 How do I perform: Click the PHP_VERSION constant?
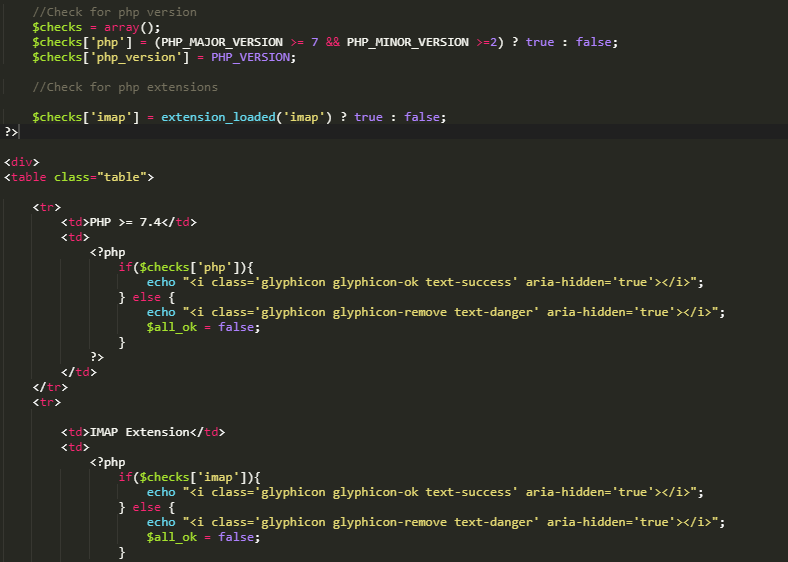pos(250,57)
